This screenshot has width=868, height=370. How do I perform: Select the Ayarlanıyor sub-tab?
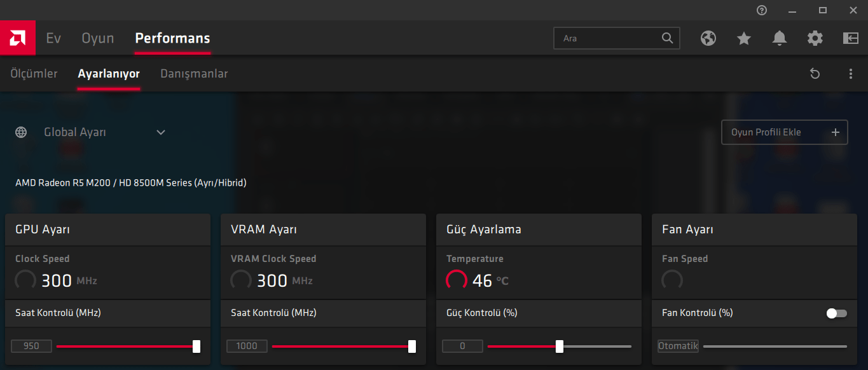[109, 74]
